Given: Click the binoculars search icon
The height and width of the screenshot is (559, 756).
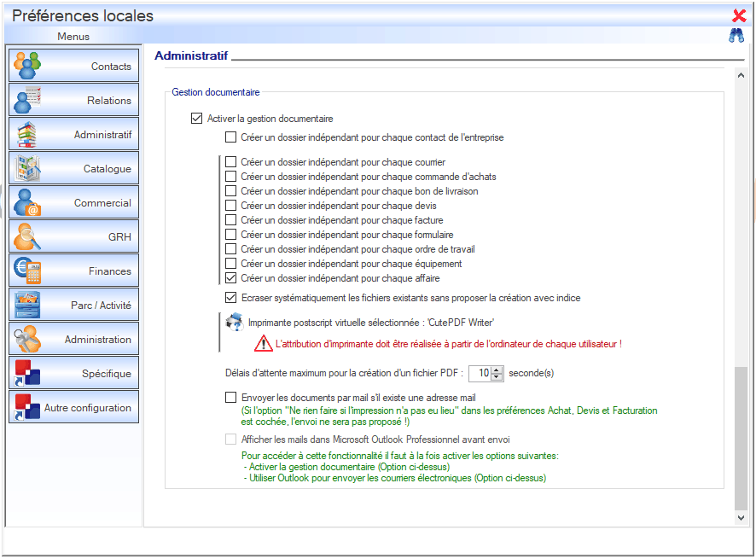Looking at the screenshot, I should (736, 36).
